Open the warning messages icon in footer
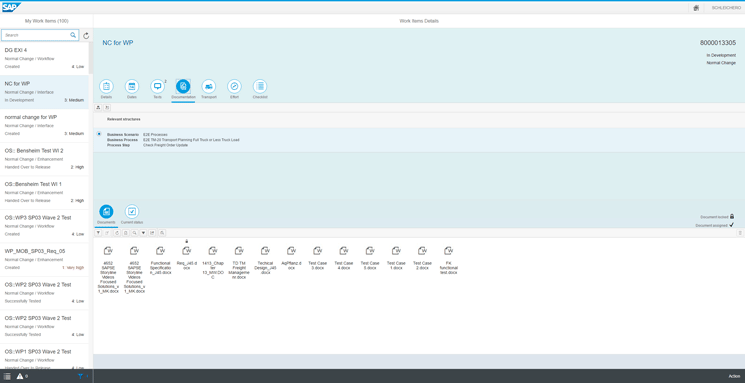The image size is (745, 383). [20, 376]
